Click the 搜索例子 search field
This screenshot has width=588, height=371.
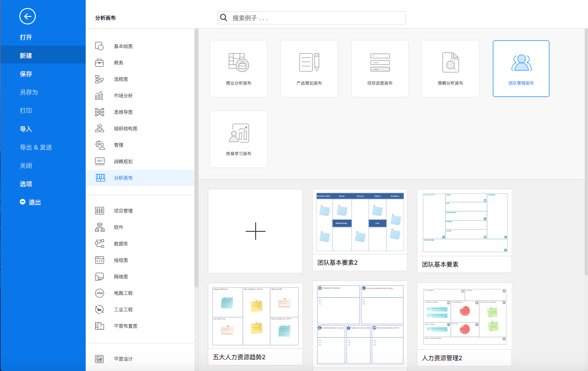pyautogui.click(x=312, y=18)
